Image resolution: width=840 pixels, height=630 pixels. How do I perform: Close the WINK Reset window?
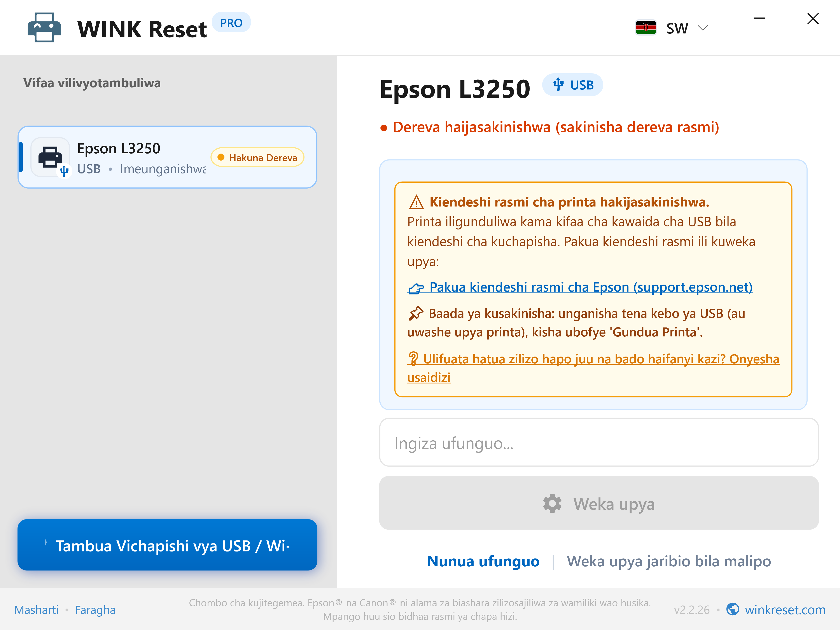click(x=813, y=19)
